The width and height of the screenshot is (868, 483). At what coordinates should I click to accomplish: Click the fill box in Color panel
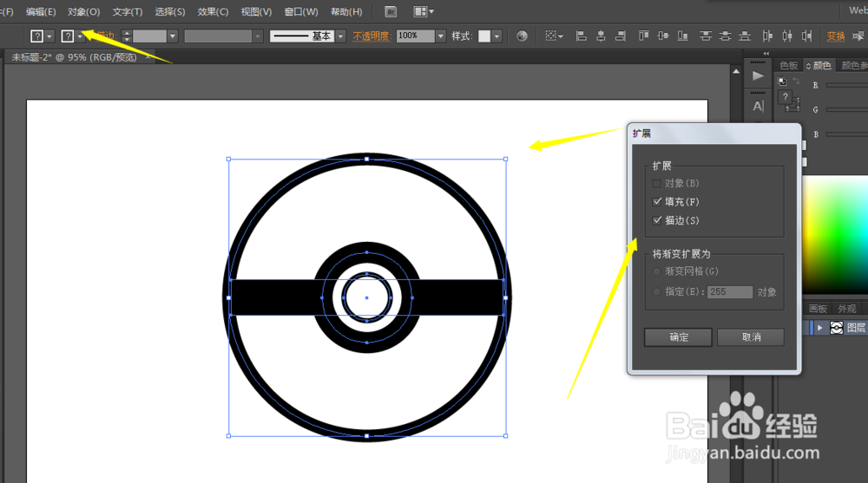pyautogui.click(x=785, y=98)
